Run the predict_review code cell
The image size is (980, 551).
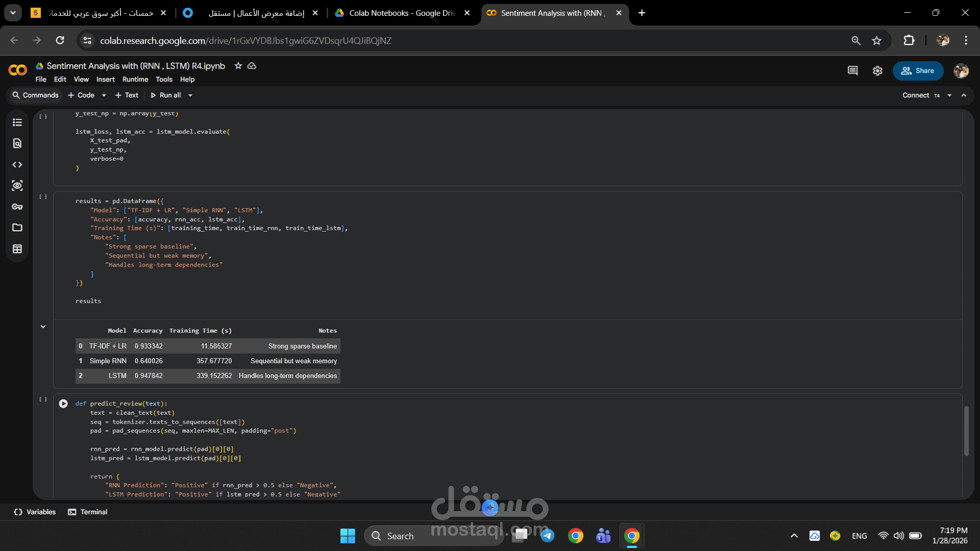(63, 404)
